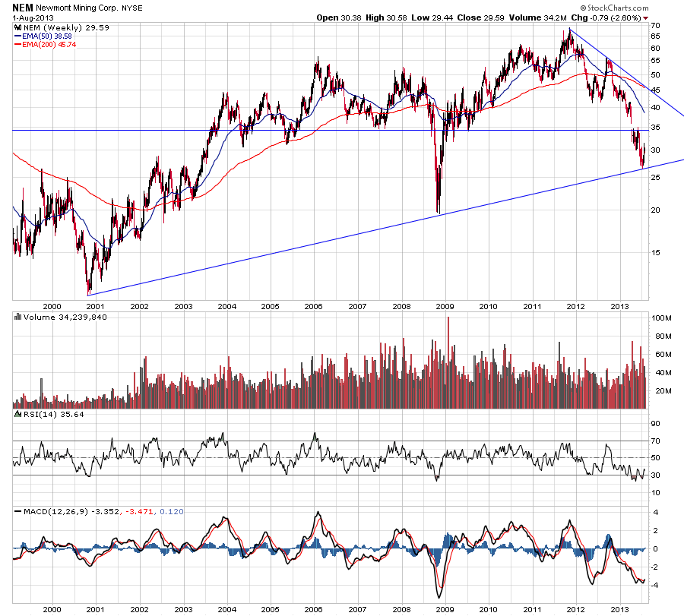684x616 pixels.
Task: Click the 'Chg -0.79 (-2.60%)' value
Action: (x=606, y=18)
